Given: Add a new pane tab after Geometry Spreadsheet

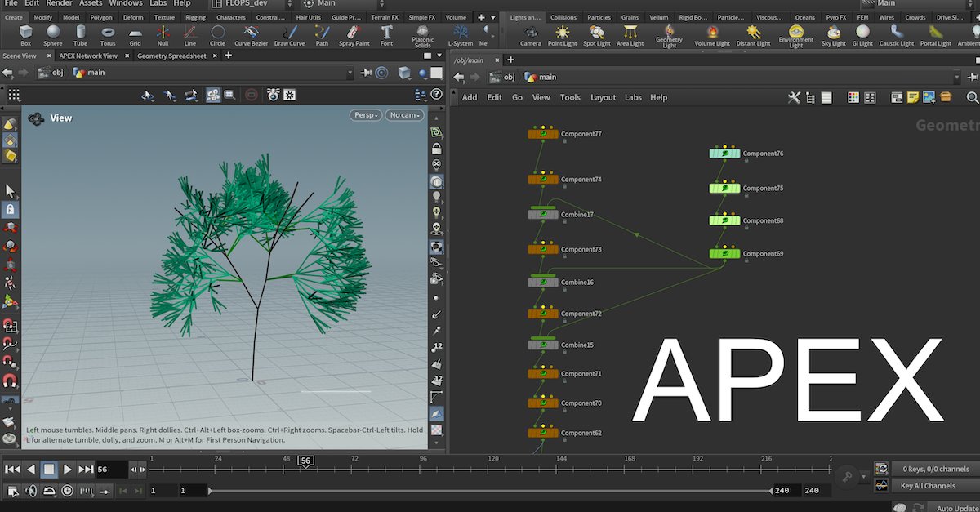Looking at the screenshot, I should point(229,56).
